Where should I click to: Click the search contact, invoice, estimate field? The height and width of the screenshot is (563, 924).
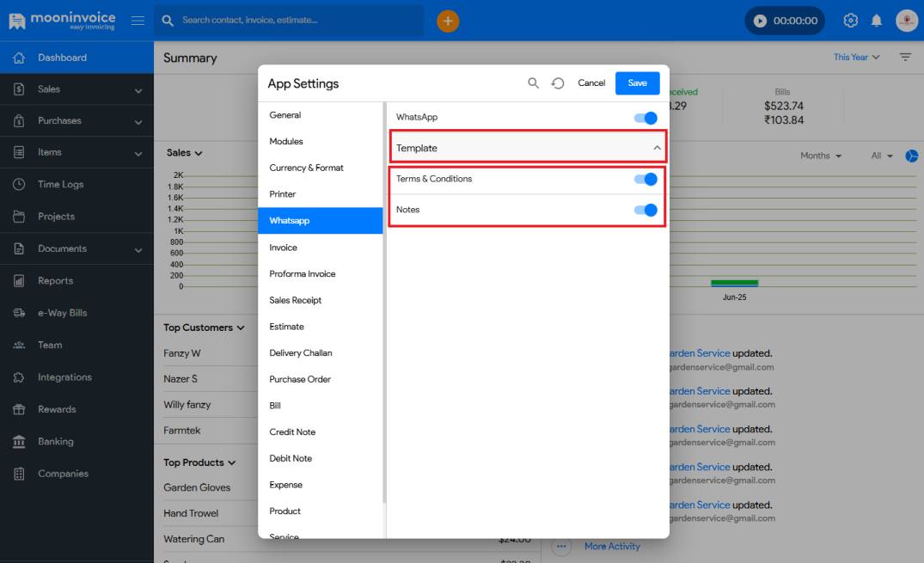click(290, 21)
